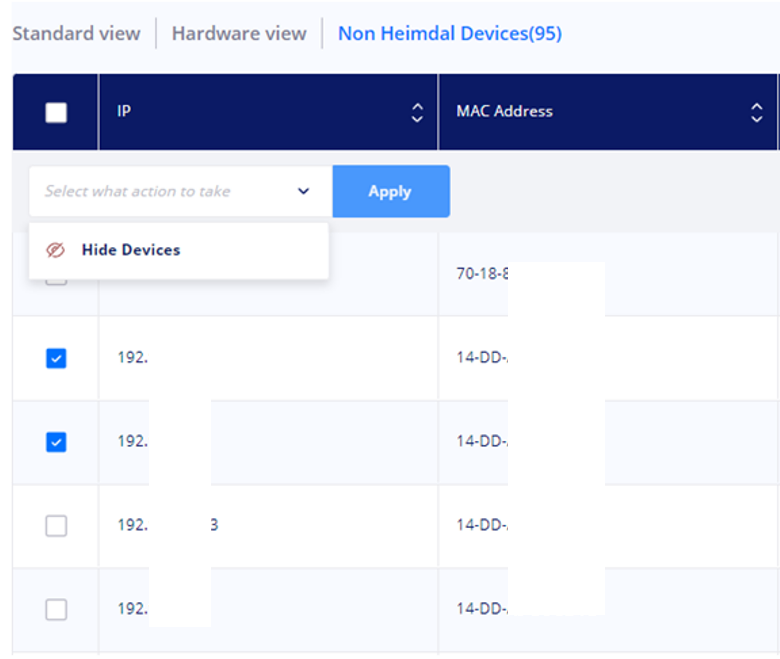Click the IP column header label
The width and height of the screenshot is (780, 659).
(124, 111)
